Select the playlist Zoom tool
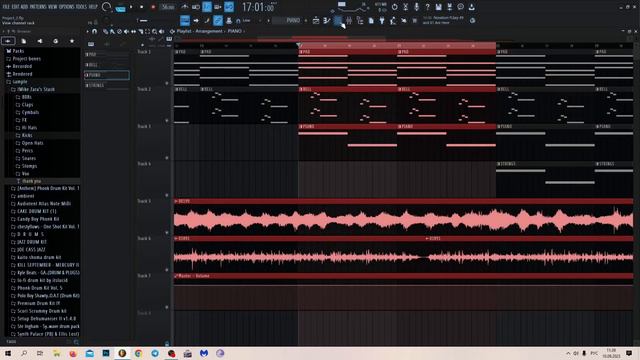 [154, 31]
